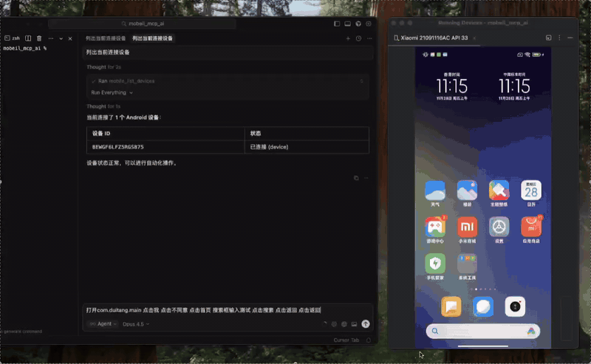Toggle primary sidebar layout icon
This screenshot has width=591, height=364.
(x=337, y=24)
